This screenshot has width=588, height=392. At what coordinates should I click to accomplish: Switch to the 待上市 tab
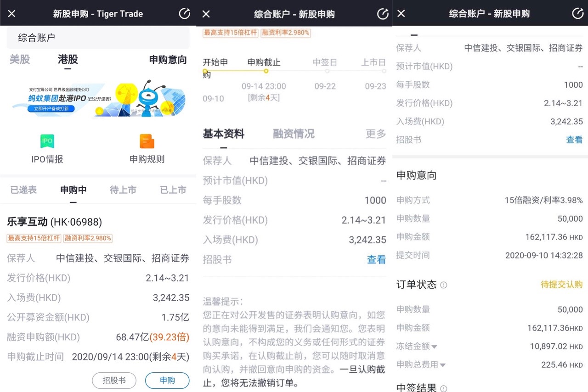(123, 190)
